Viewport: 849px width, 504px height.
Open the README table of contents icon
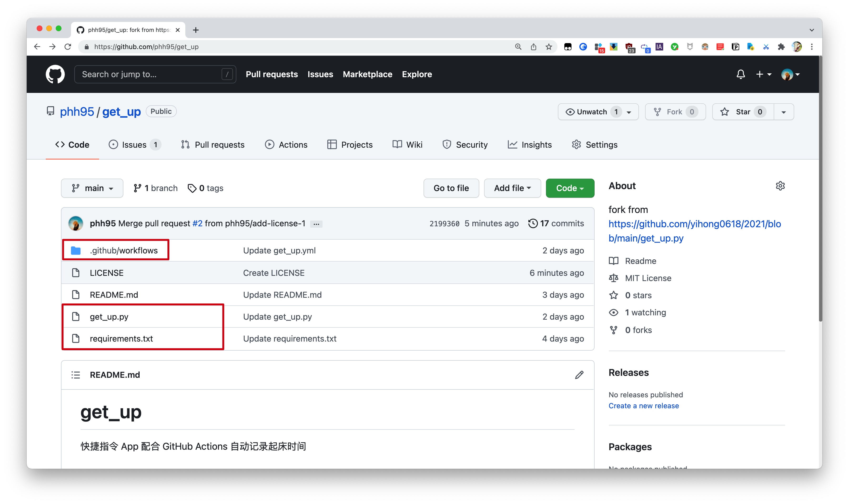(75, 375)
